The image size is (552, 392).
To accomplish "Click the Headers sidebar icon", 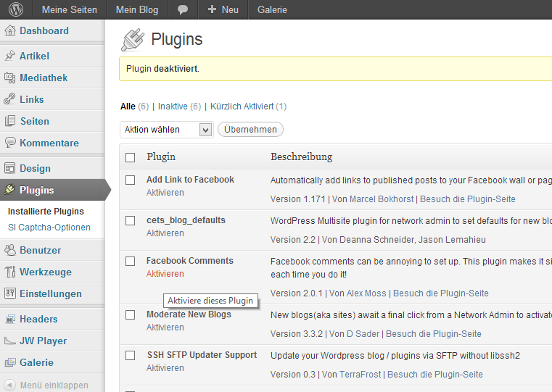I will coord(10,319).
